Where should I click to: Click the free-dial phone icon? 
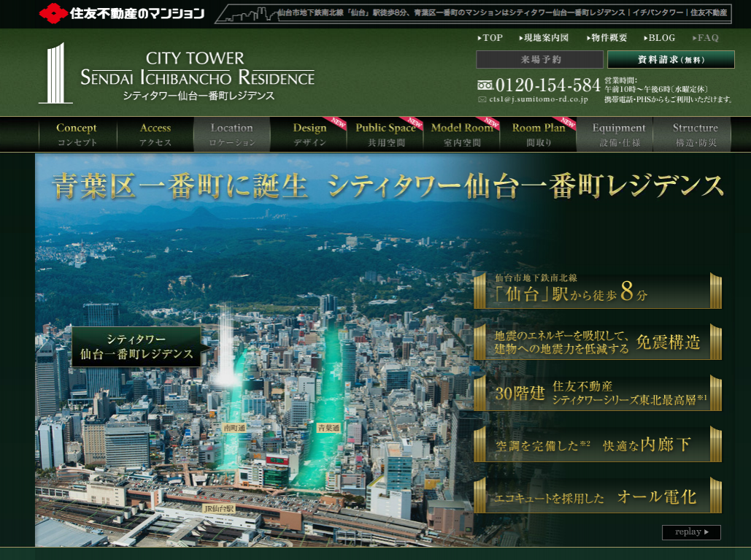[x=485, y=85]
